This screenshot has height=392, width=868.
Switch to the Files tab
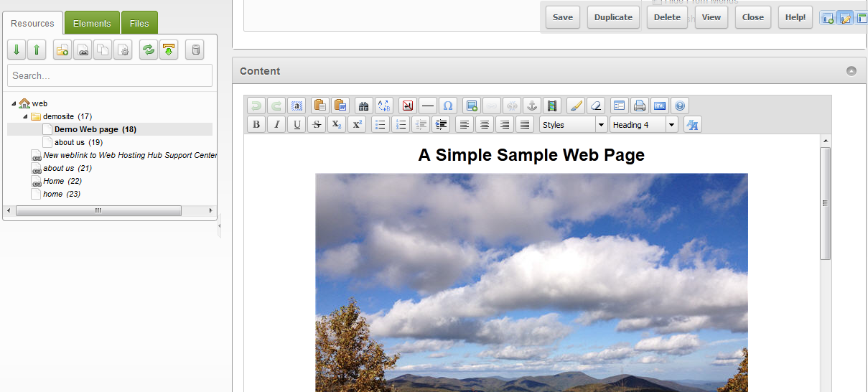point(139,24)
